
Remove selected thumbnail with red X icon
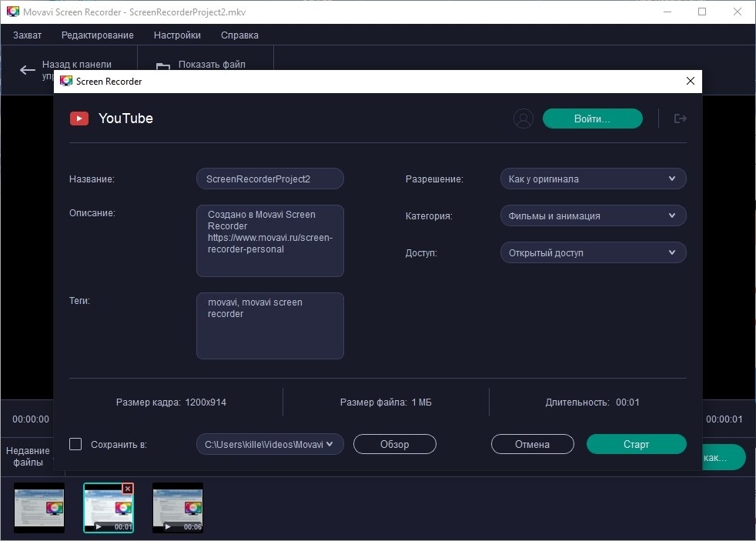tap(128, 489)
